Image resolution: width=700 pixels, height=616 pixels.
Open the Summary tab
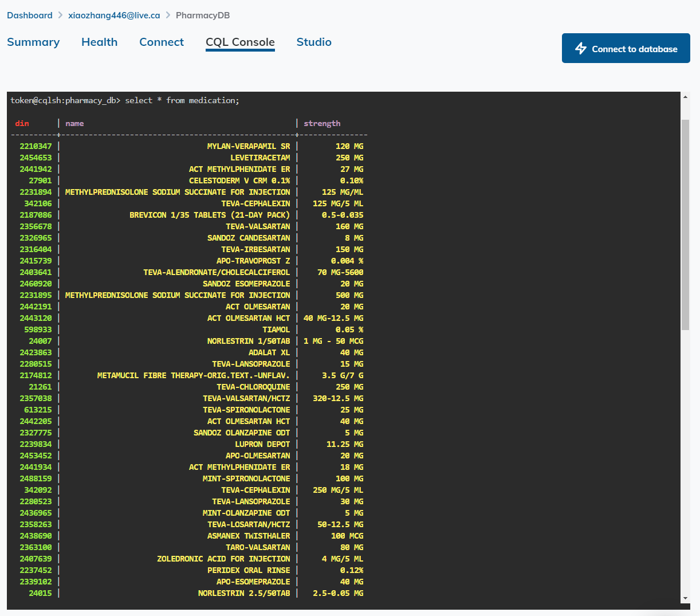(33, 42)
